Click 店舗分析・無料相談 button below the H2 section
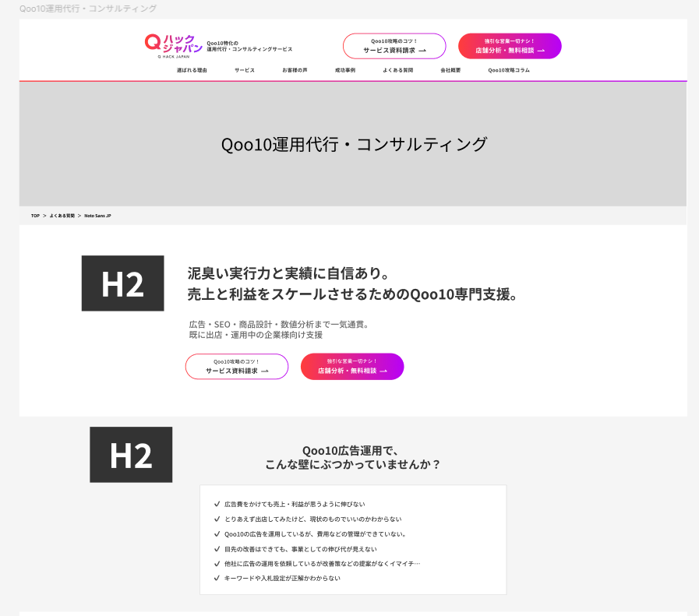This screenshot has width=699, height=616. pyautogui.click(x=352, y=366)
